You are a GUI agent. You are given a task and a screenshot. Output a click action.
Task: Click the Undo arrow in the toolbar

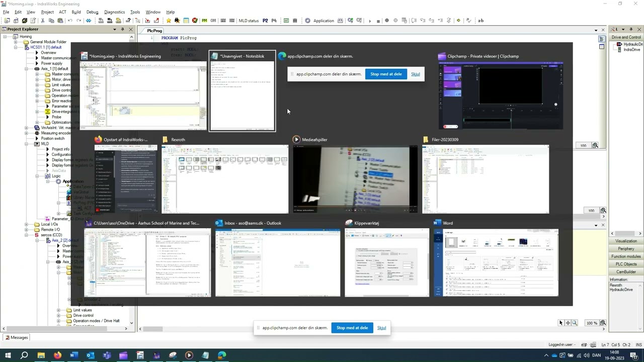[x=70, y=21]
